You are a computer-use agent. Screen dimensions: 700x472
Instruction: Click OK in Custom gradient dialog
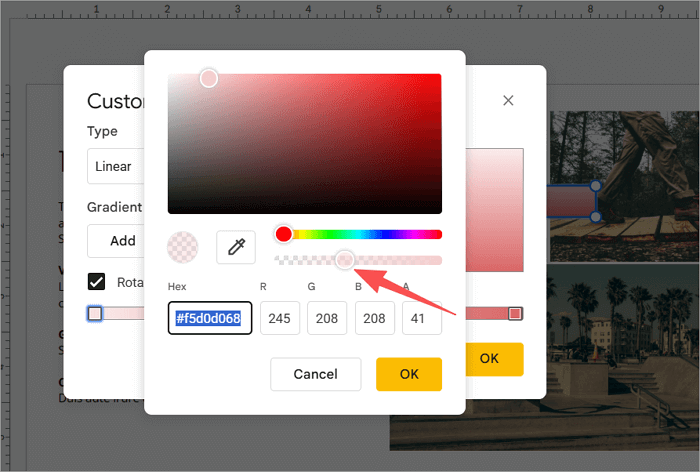coord(494,359)
